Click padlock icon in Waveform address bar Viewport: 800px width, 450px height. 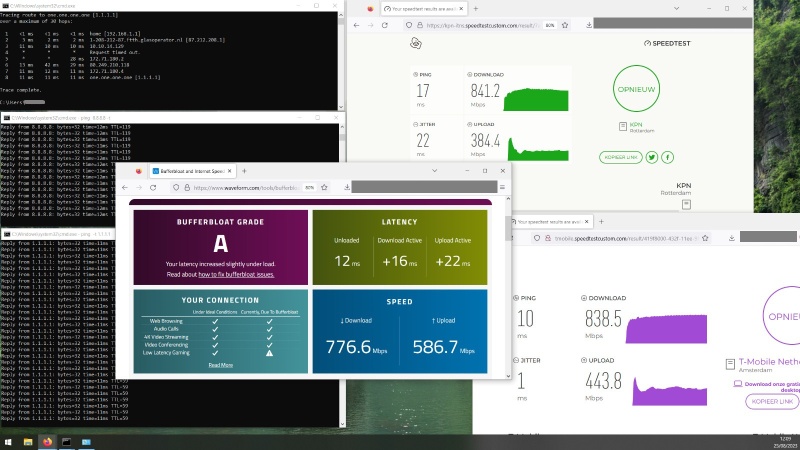click(187, 188)
